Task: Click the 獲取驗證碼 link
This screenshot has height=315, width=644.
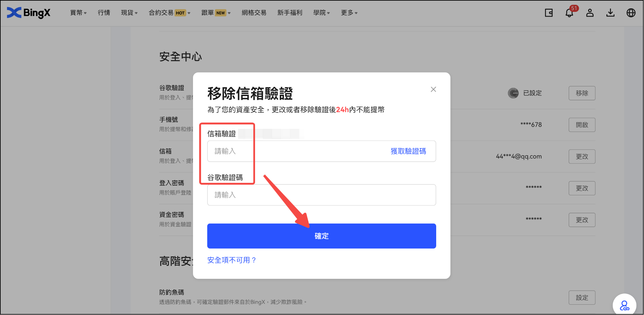Action: [408, 151]
